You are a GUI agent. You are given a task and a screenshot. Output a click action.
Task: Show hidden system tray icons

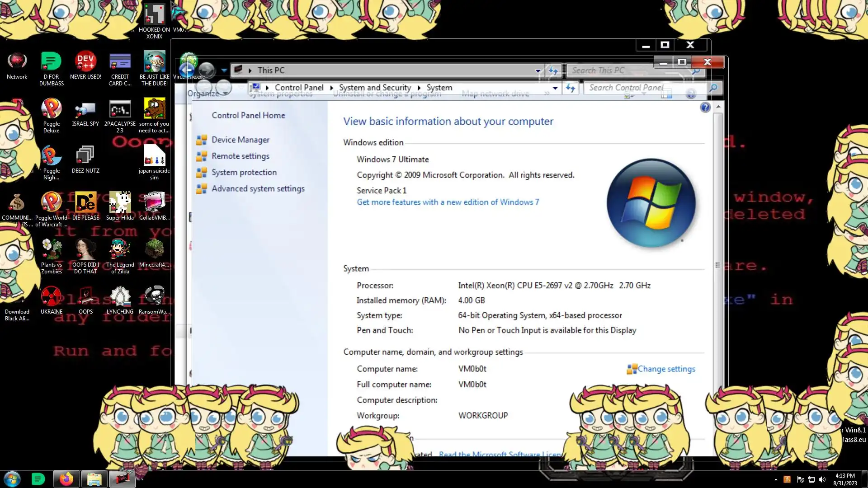[776, 479]
